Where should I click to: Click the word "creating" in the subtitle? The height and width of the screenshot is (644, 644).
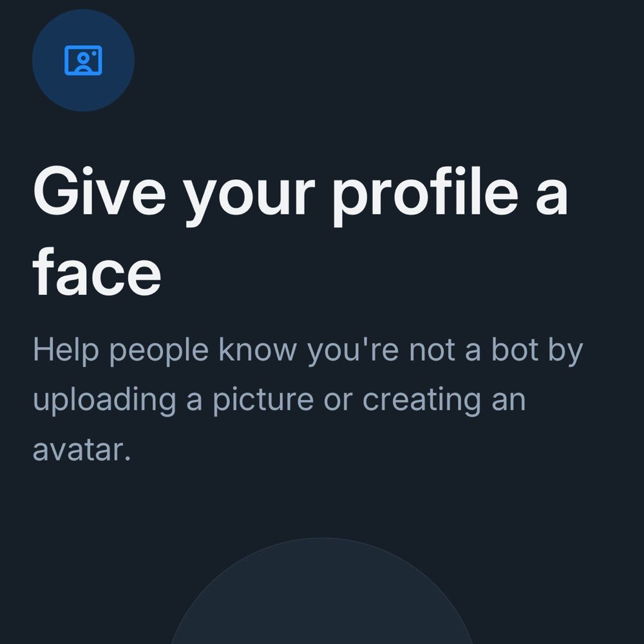point(422,401)
